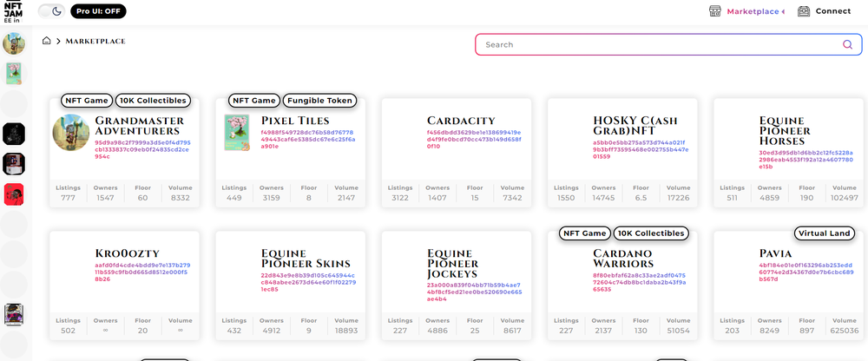Image resolution: width=868 pixels, height=361 pixels.
Task: Click the Kro0ozty policy ID hash
Action: 143,272
